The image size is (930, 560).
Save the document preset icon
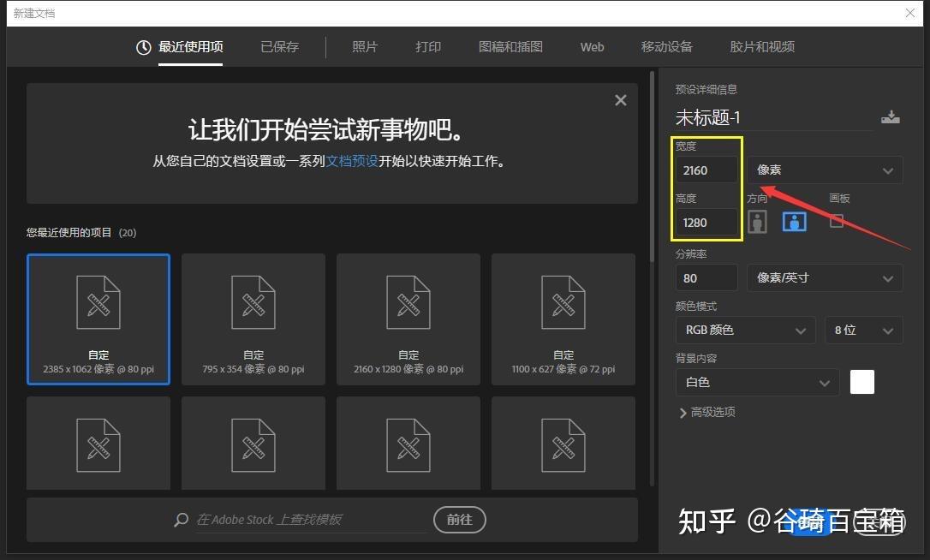click(x=891, y=116)
